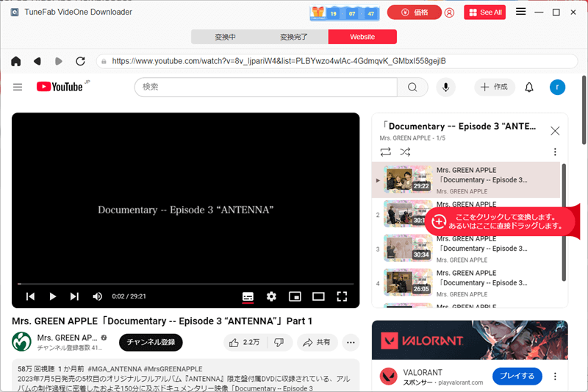Click the playvalorant.com sponsor link

point(461,382)
